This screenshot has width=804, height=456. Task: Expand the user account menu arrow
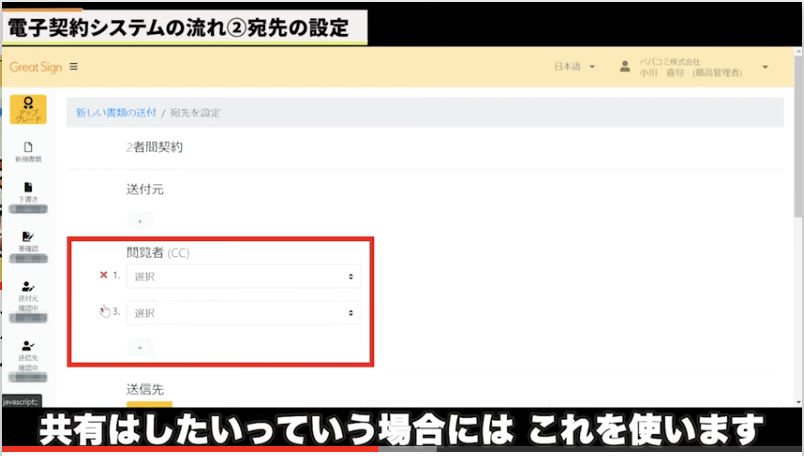point(765,67)
